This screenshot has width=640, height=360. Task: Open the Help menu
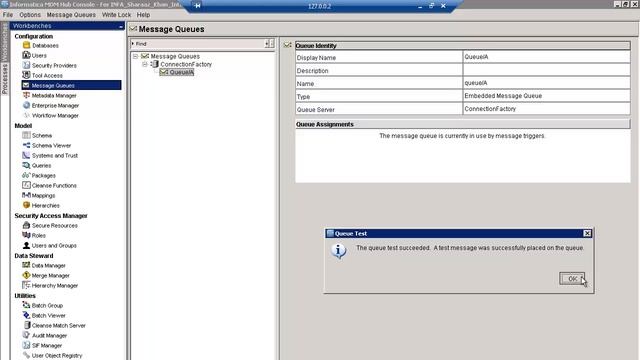[x=143, y=15]
